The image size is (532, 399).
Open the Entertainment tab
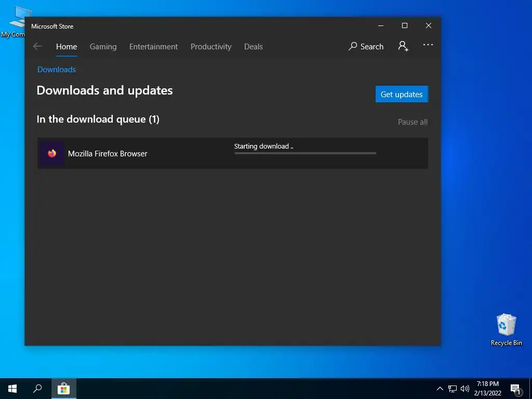153,46
